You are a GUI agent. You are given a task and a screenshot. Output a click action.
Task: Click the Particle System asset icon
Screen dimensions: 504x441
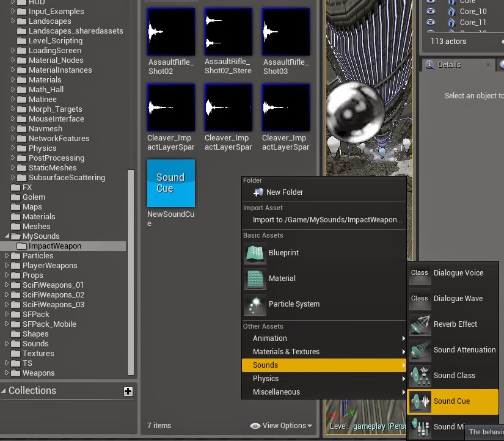(x=255, y=304)
